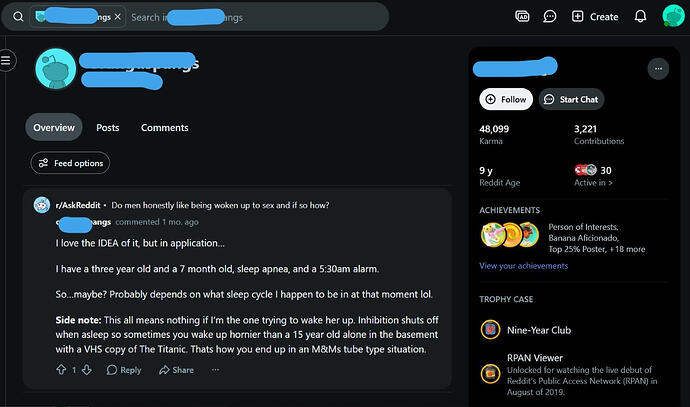Open View your achievements link
Viewport: 690px width, 407px height.
[523, 266]
